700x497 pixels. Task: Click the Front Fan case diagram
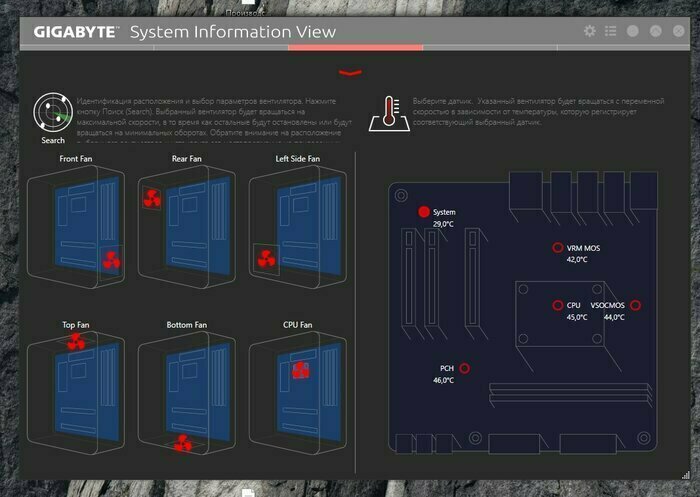[76, 227]
